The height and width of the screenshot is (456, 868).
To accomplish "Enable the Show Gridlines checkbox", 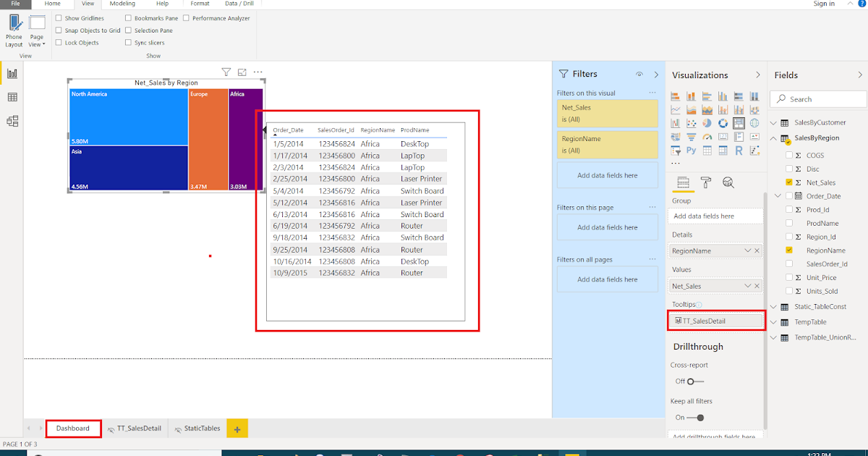I will tap(59, 17).
